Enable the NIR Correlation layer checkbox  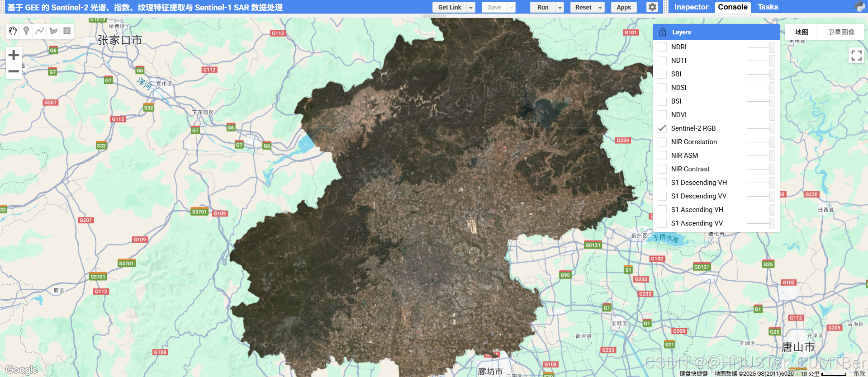pos(662,142)
